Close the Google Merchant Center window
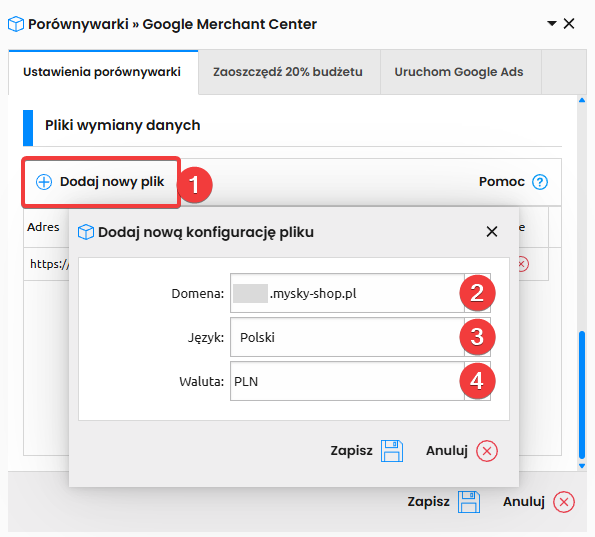The image size is (595, 537). click(x=569, y=24)
